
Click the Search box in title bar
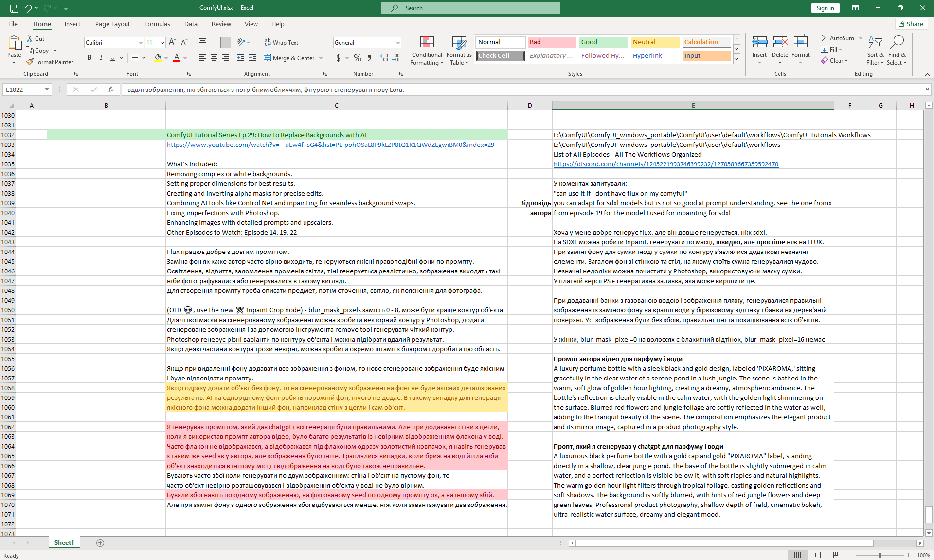pyautogui.click(x=470, y=8)
